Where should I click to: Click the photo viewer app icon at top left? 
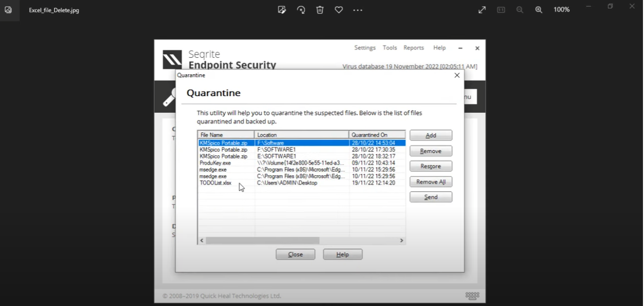click(x=8, y=10)
